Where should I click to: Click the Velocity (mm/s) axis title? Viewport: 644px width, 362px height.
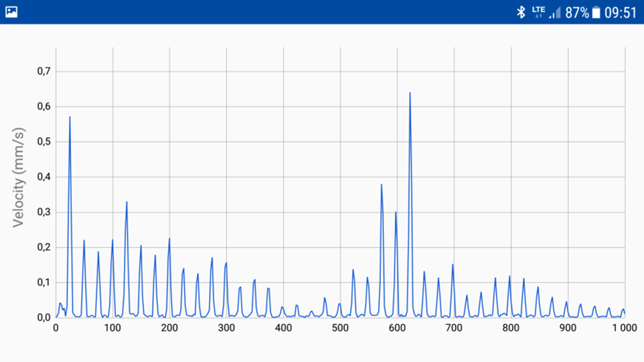point(18,177)
